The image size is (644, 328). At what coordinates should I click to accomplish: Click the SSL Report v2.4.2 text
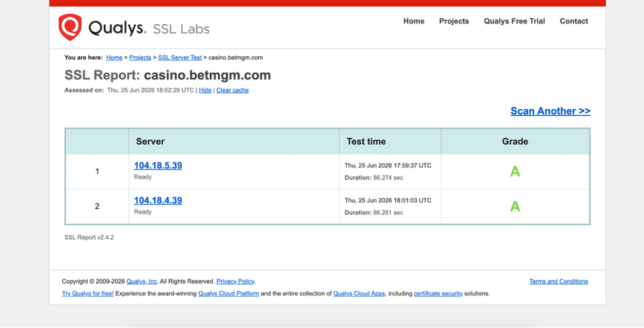coord(89,237)
